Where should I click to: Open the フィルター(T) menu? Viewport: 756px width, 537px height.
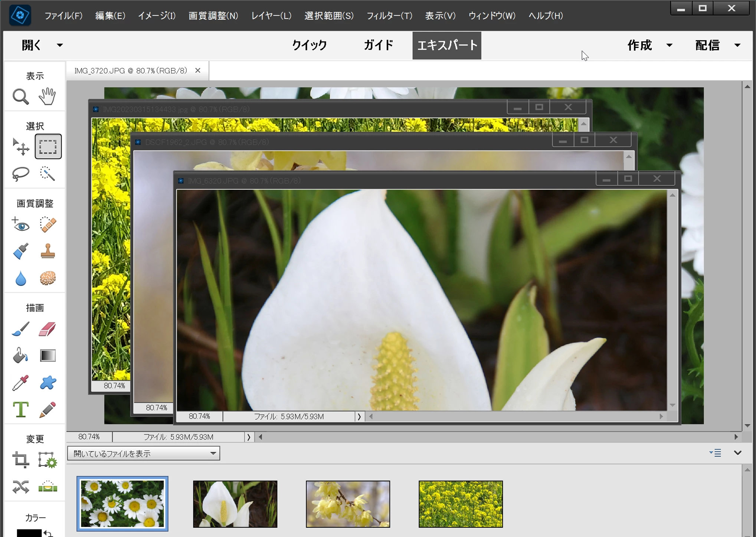pyautogui.click(x=389, y=16)
